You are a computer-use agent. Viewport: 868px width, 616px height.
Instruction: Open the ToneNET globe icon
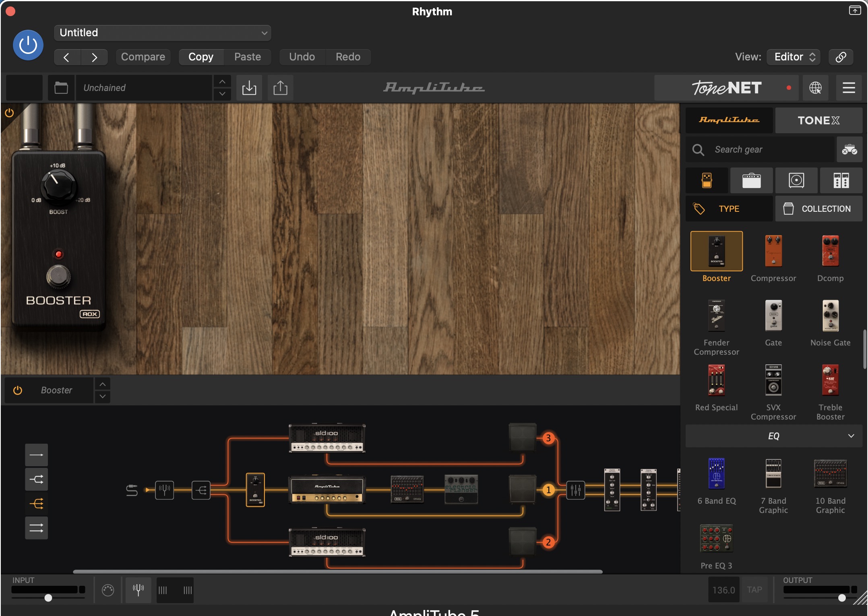[x=815, y=88]
